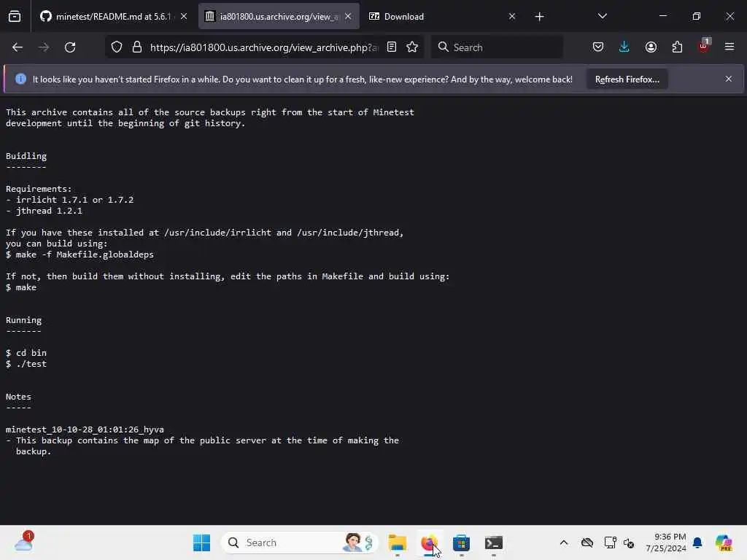Open muted volume tray icon
This screenshot has height=560, width=747.
[629, 543]
